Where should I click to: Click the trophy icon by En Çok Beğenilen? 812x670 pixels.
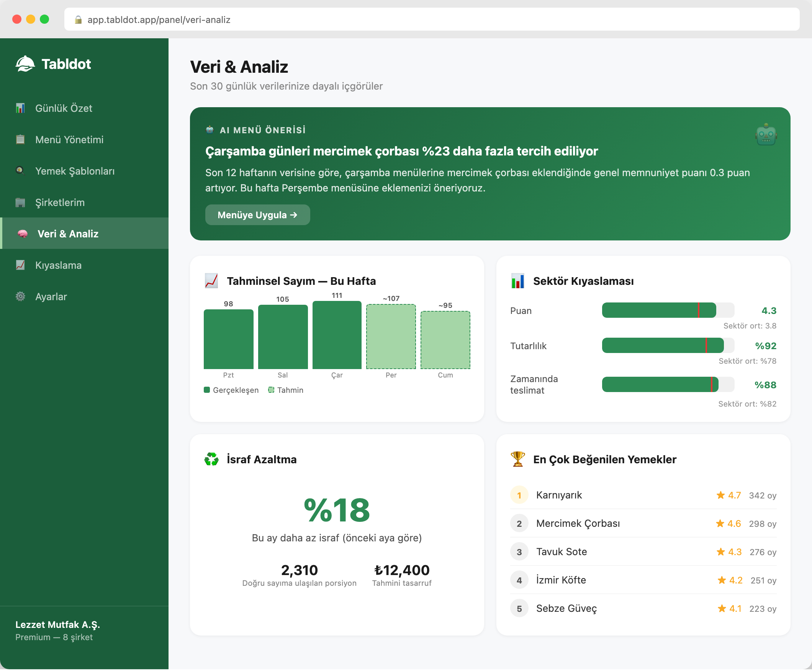pos(517,459)
